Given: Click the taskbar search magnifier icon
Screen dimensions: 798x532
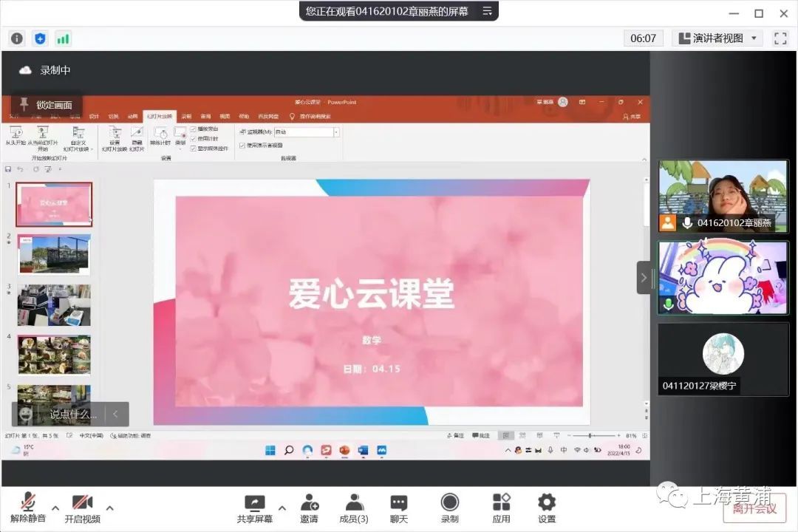Looking at the screenshot, I should 289,450.
